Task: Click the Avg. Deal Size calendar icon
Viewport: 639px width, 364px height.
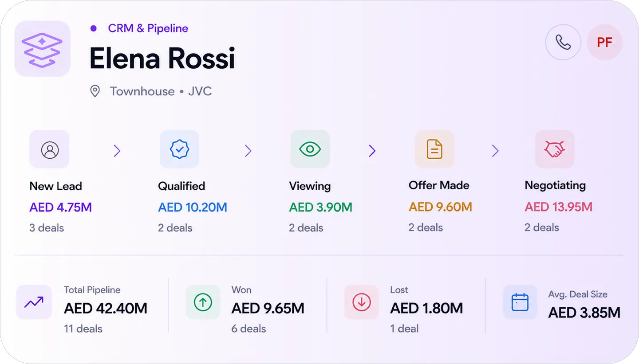Action: pos(520,302)
